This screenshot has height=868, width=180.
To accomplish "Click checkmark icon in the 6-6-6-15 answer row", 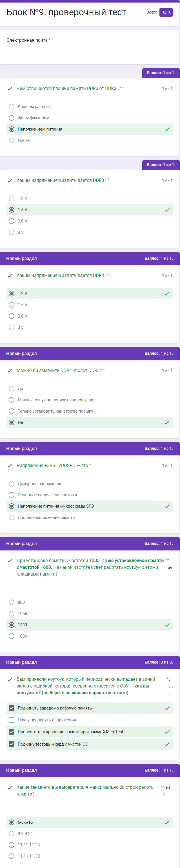I will click(x=167, y=823).
